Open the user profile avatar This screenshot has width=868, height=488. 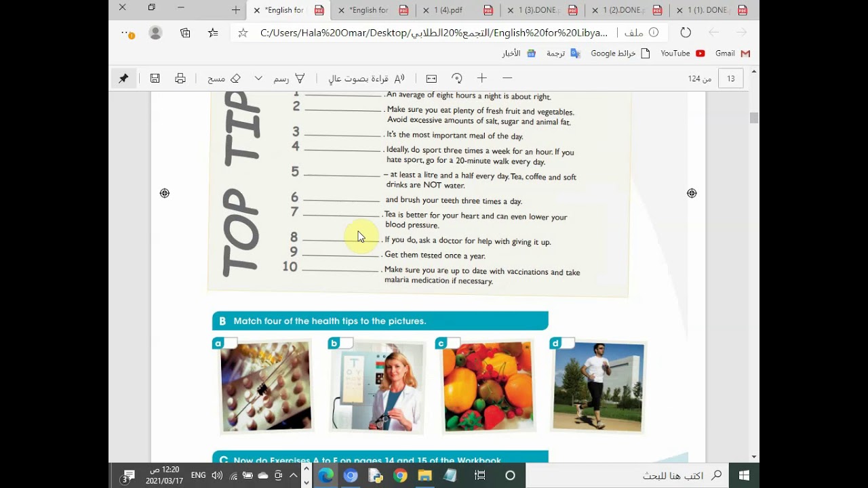coord(155,33)
